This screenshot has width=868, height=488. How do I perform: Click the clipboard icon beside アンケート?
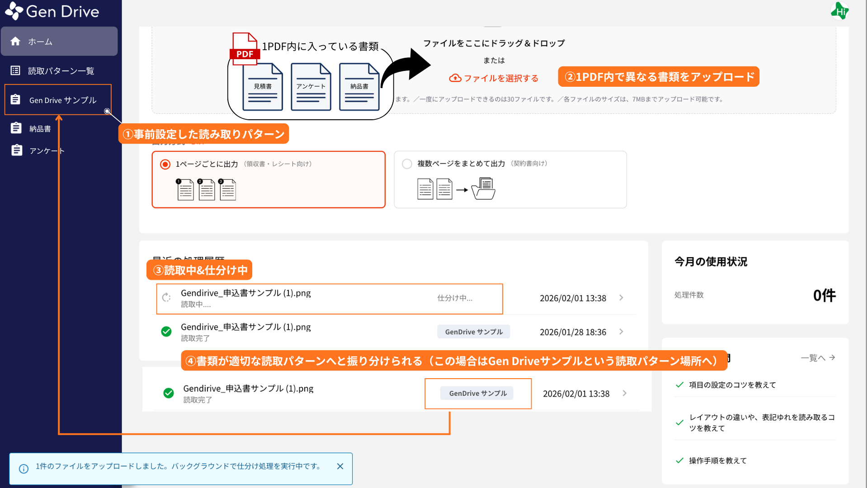(17, 150)
